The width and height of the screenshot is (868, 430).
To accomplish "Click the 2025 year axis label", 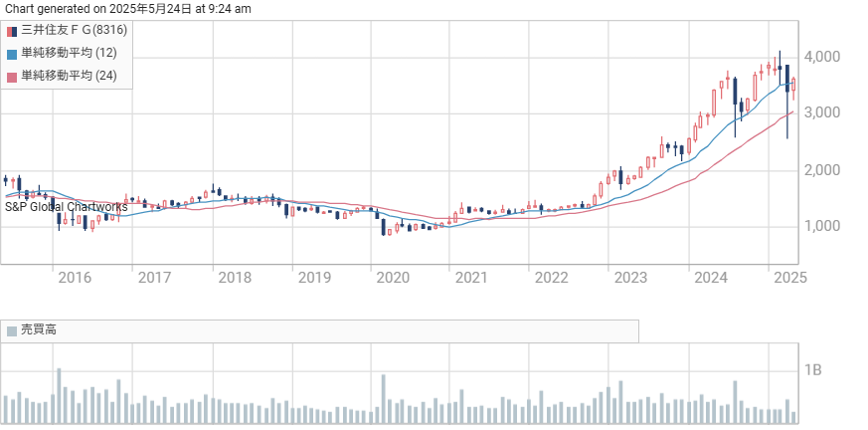I will tap(790, 278).
